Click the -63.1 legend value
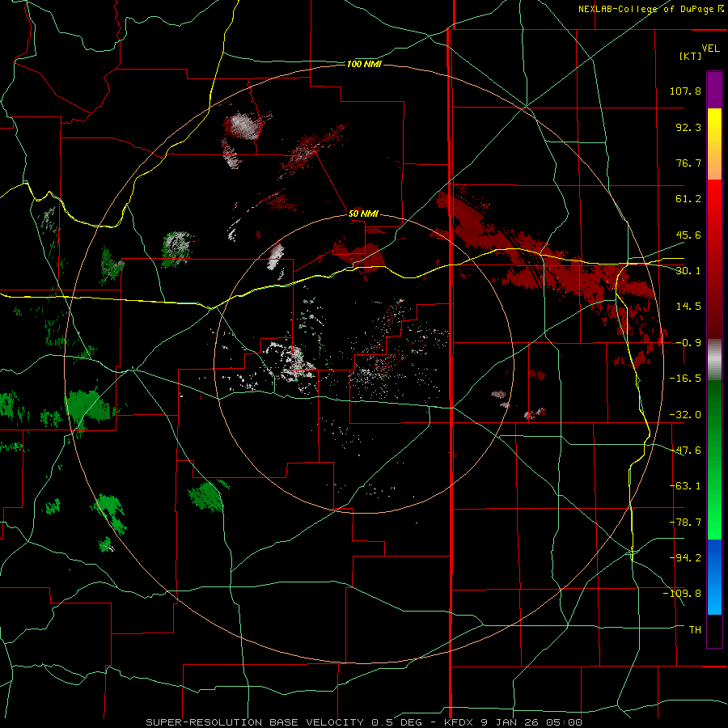 coord(685,486)
